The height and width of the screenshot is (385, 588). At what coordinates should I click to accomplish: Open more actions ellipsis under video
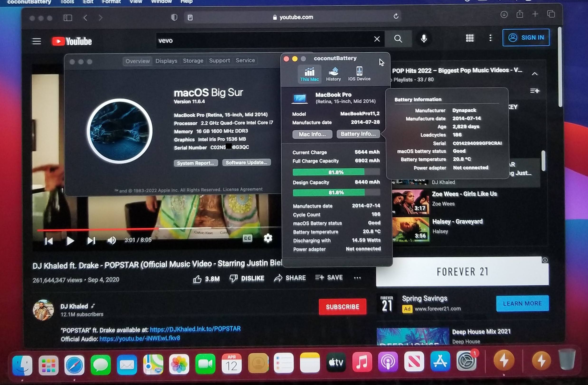coord(357,278)
